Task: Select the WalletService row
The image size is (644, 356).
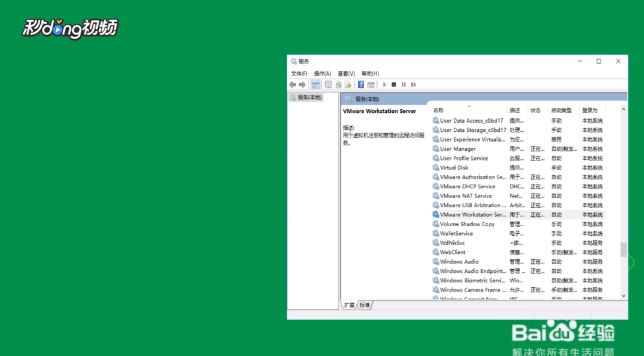Action: coord(518,233)
